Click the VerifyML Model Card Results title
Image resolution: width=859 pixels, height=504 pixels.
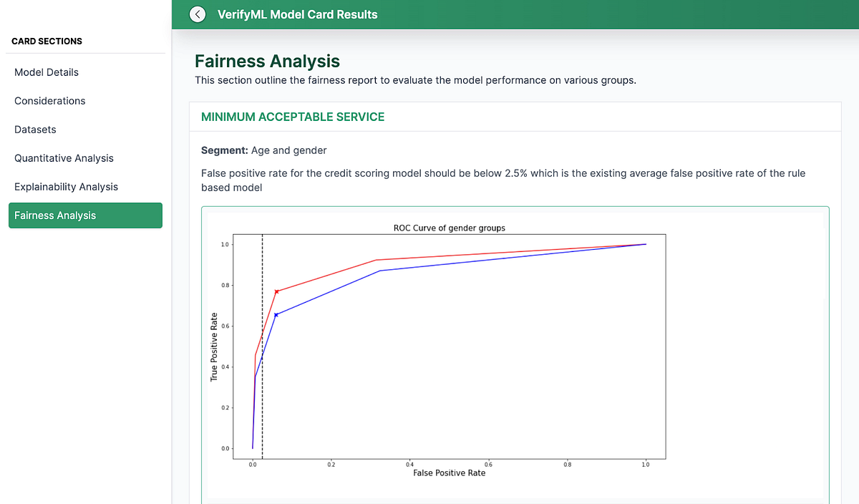297,14
